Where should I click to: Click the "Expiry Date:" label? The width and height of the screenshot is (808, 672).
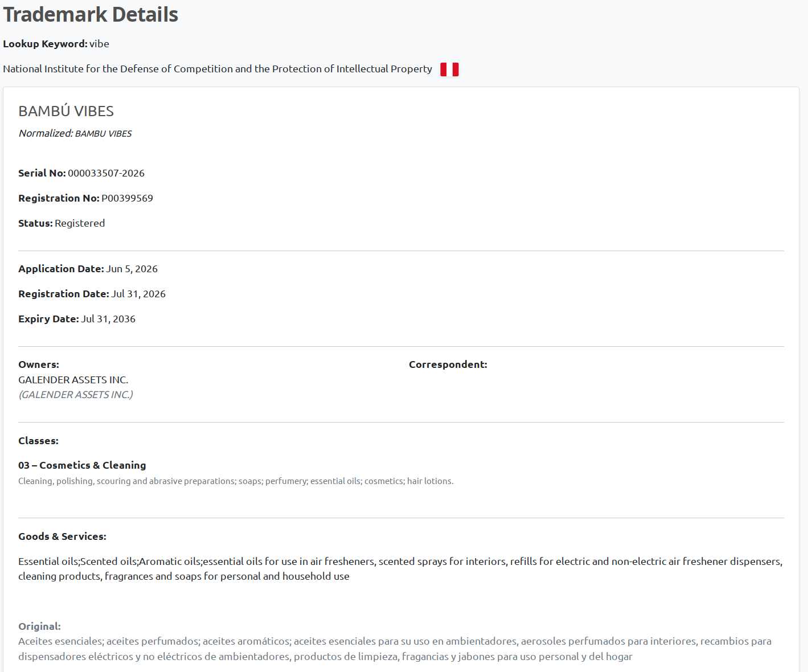click(48, 319)
